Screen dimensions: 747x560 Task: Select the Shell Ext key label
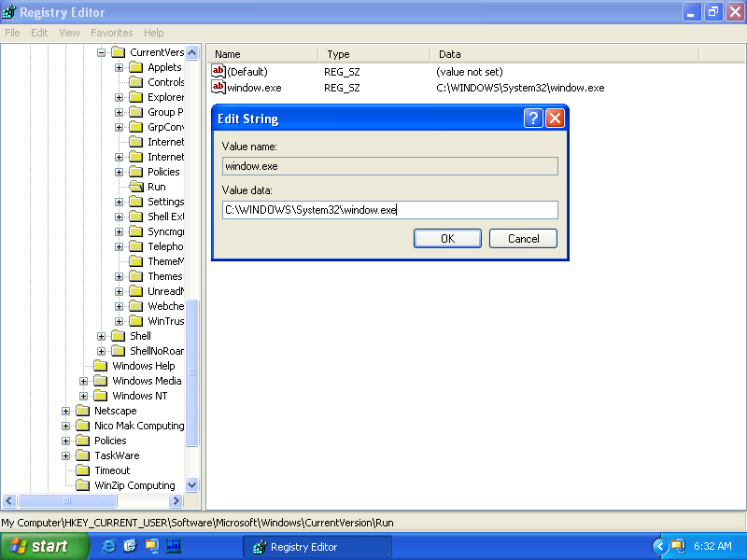point(165,217)
